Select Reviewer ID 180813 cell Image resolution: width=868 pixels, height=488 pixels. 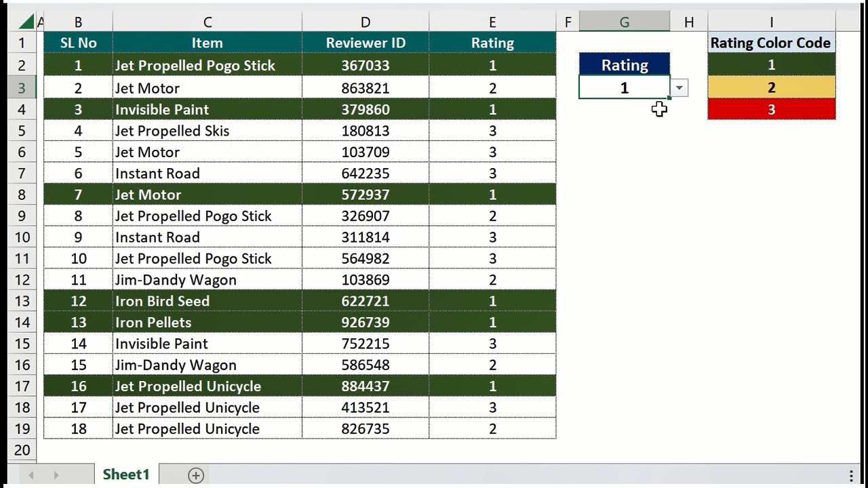(366, 131)
